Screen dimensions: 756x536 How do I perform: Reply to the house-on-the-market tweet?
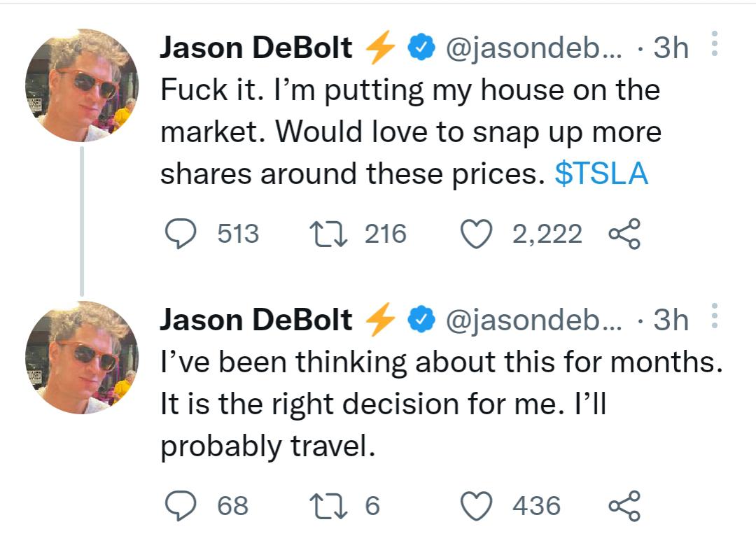(x=182, y=234)
